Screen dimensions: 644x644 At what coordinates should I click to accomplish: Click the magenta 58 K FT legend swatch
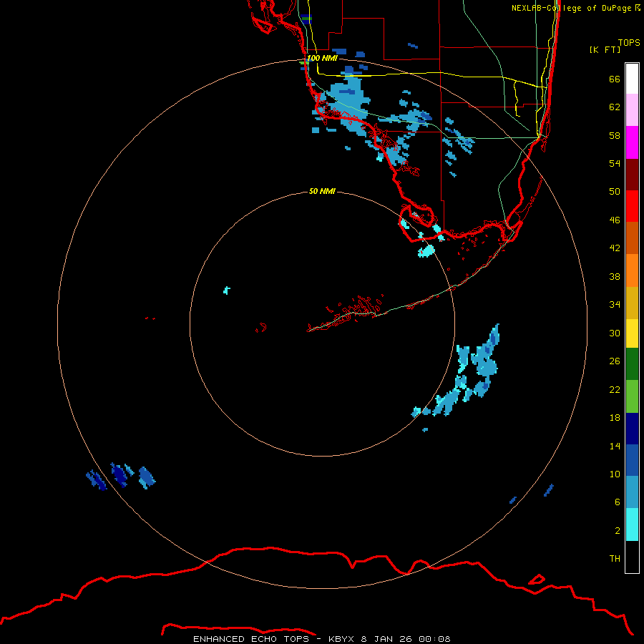click(x=632, y=142)
